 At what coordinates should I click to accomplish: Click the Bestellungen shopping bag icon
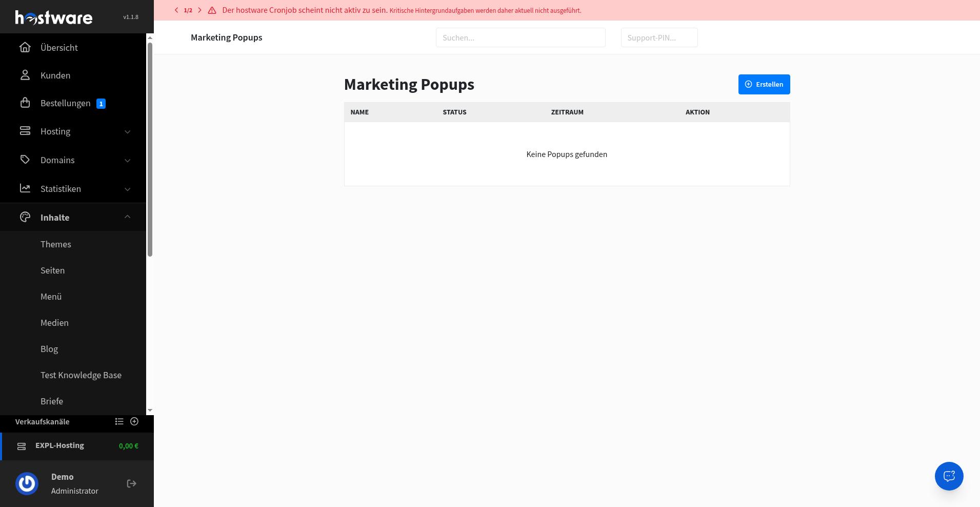[x=25, y=103]
